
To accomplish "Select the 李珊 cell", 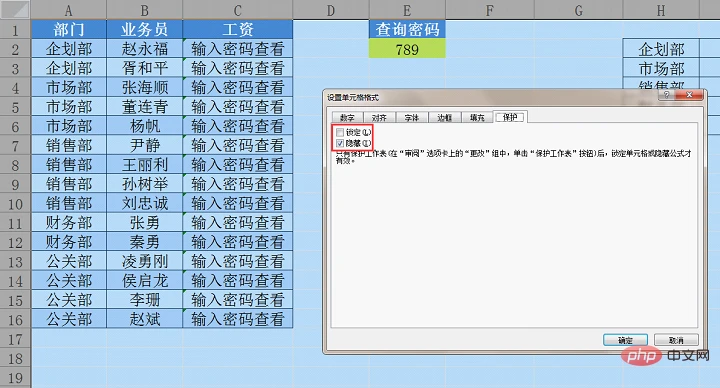I will [x=144, y=299].
